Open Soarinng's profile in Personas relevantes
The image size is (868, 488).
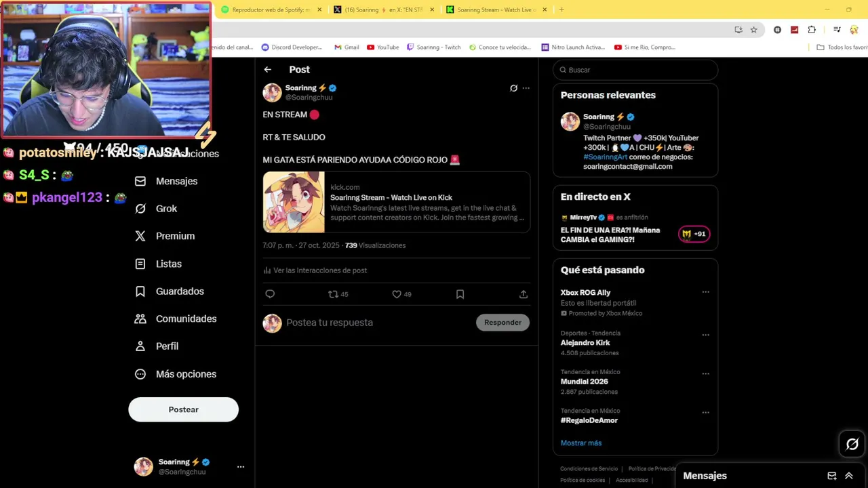(x=600, y=117)
